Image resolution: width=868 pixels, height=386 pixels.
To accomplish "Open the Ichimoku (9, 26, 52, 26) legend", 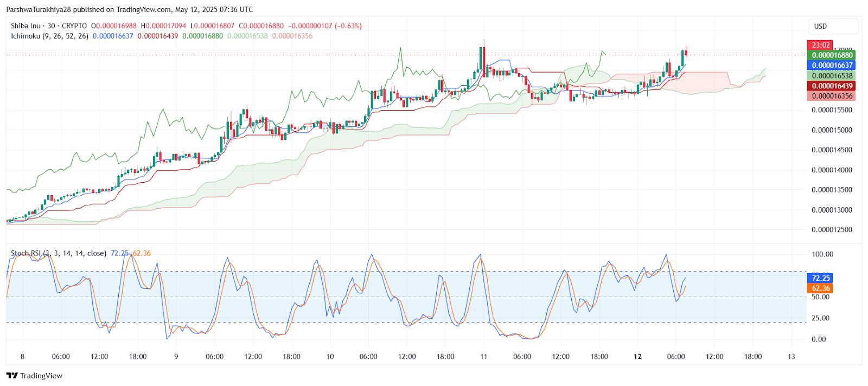I will pyautogui.click(x=49, y=36).
